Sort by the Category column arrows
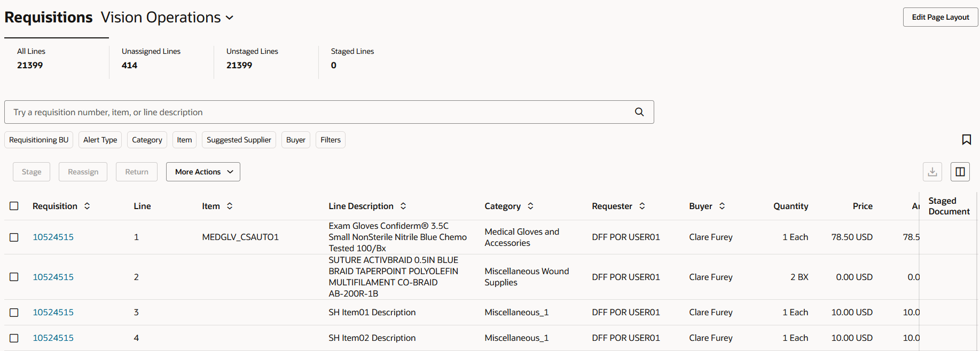This screenshot has width=980, height=351. pyautogui.click(x=530, y=206)
